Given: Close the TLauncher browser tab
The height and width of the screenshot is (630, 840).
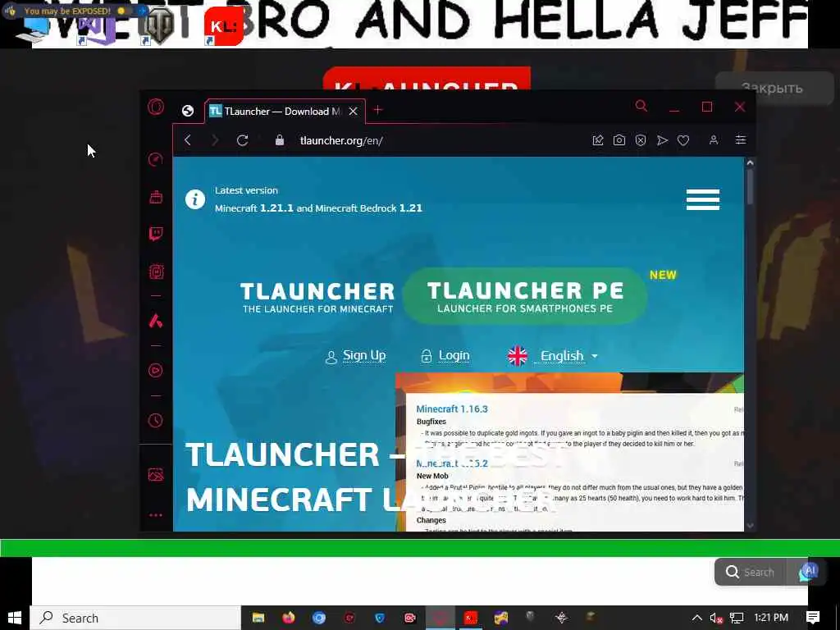Looking at the screenshot, I should (353, 112).
